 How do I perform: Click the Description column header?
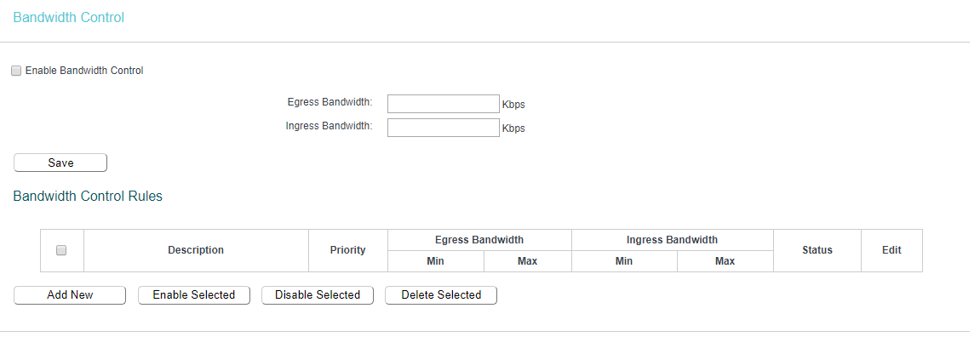pos(196,250)
